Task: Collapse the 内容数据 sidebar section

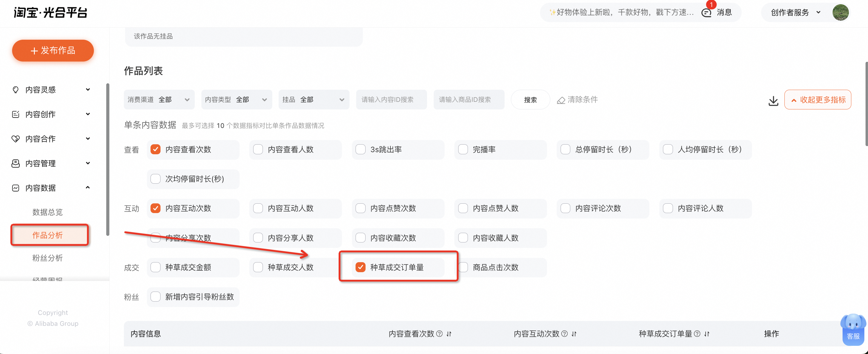Action: coord(88,188)
